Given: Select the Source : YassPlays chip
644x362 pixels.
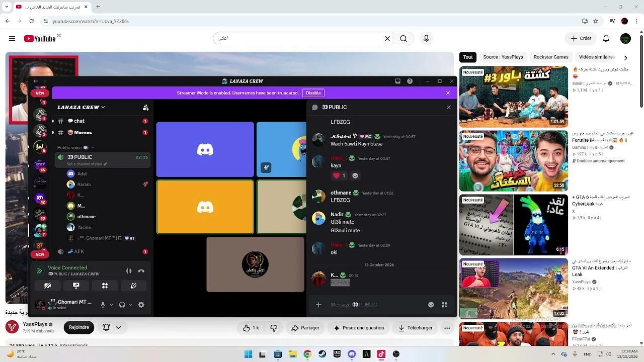Looking at the screenshot, I should [x=503, y=57].
